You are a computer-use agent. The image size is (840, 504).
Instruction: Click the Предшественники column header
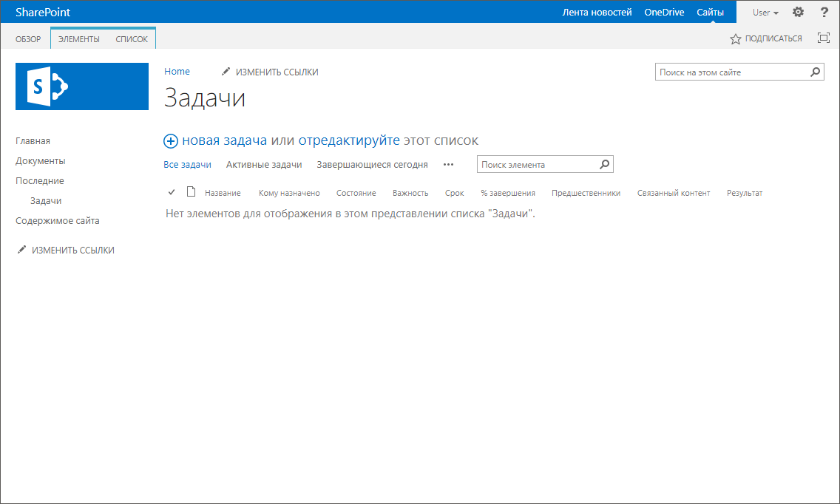click(586, 193)
